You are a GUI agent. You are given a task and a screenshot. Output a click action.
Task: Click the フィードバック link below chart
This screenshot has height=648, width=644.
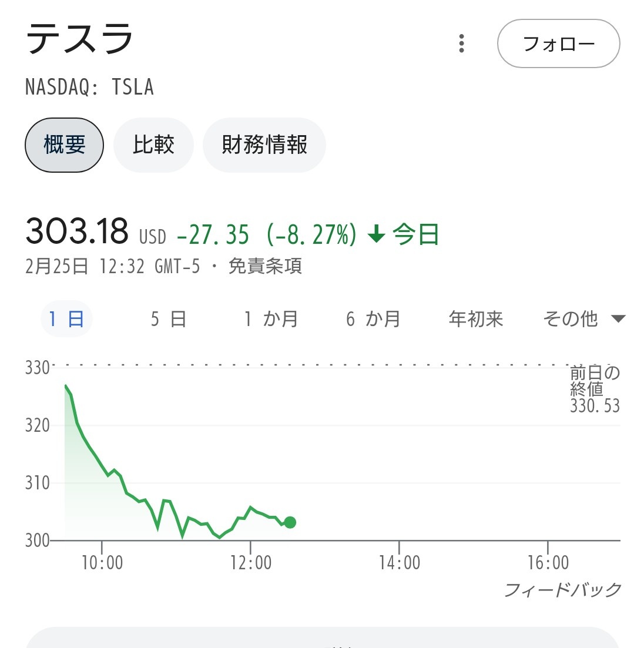pyautogui.click(x=562, y=590)
